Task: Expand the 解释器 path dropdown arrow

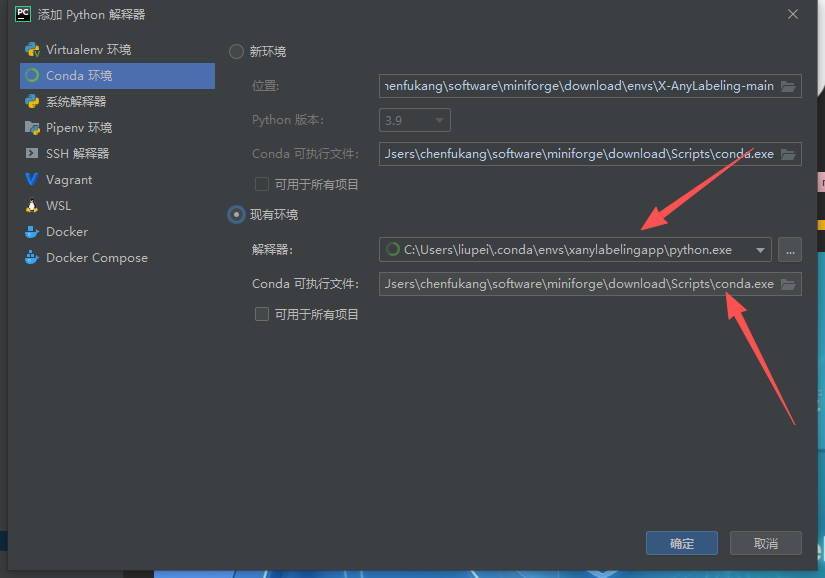Action: coord(760,250)
